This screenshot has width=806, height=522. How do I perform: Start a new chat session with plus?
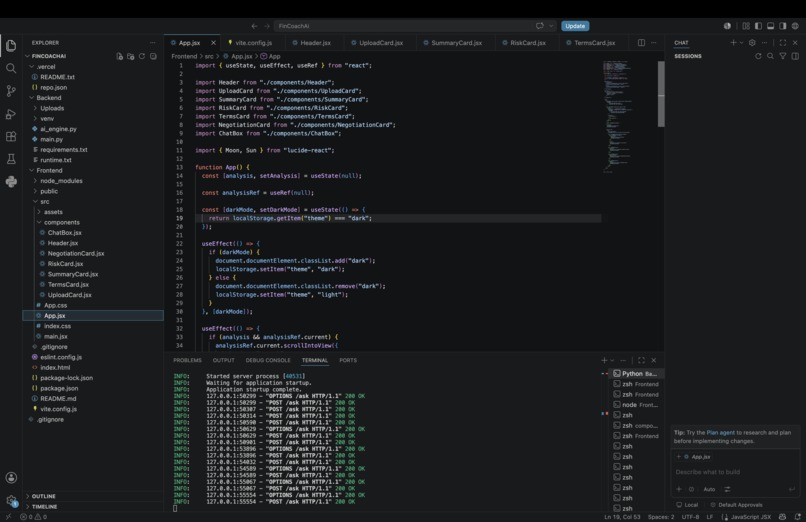click(x=734, y=43)
